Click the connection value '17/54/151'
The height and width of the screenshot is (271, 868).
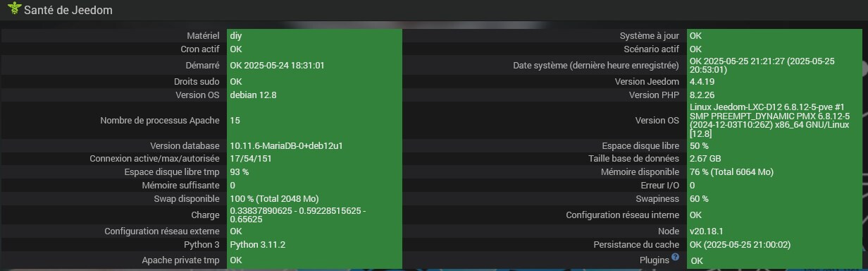(x=250, y=159)
